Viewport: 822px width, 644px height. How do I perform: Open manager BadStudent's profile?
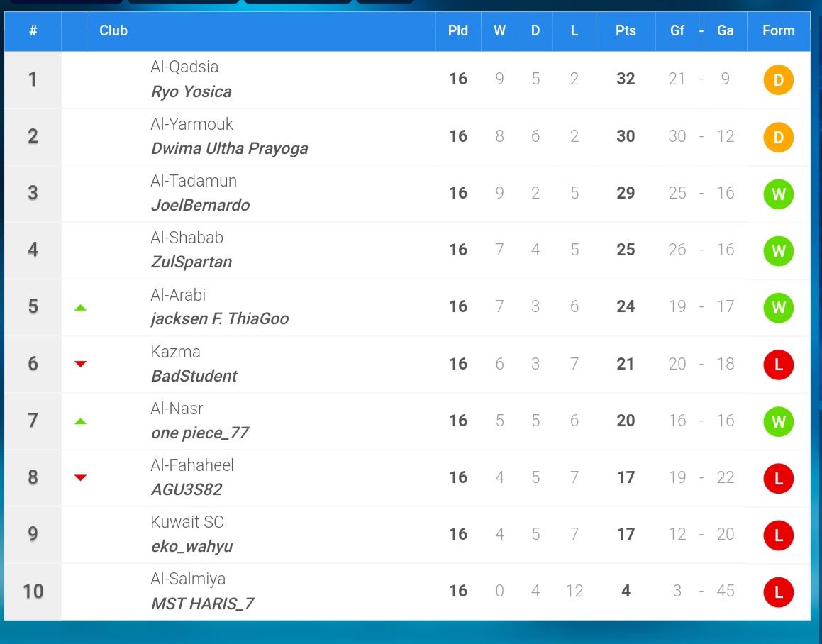pos(194,376)
